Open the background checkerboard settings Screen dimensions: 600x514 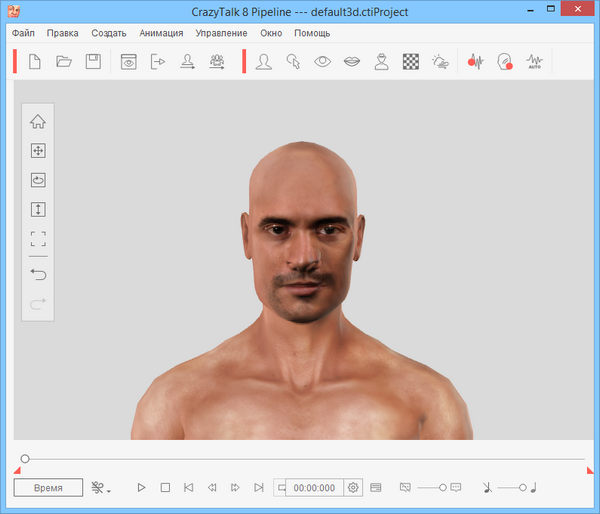click(410, 62)
